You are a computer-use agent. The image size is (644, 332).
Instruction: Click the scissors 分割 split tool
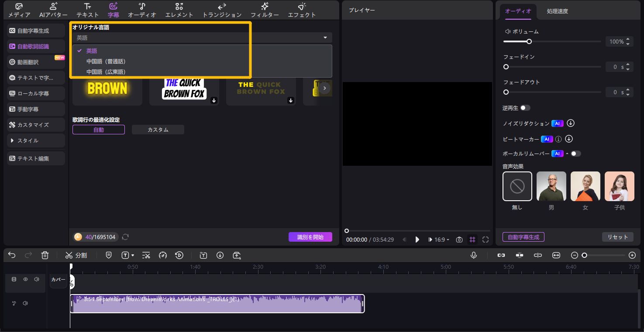[x=76, y=255]
